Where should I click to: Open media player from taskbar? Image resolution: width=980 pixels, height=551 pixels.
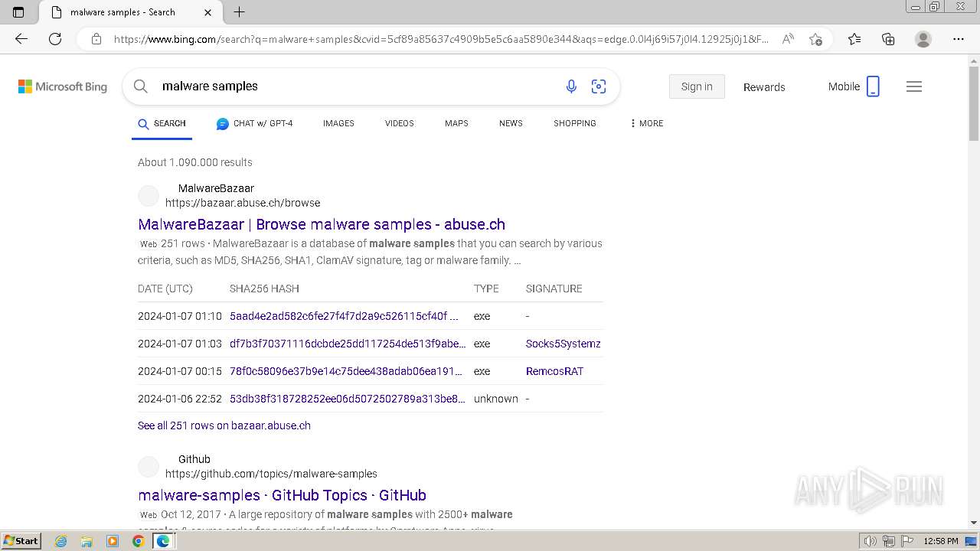(x=113, y=541)
